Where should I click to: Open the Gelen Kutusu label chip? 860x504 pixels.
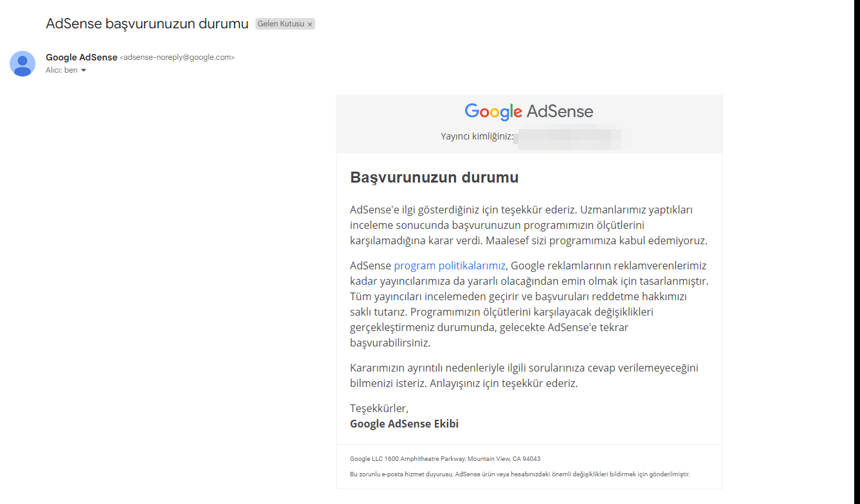[x=281, y=24]
